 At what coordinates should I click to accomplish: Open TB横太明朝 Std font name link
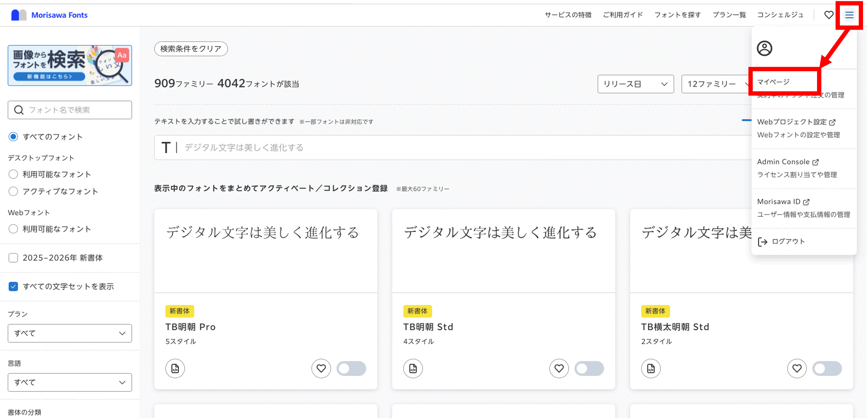click(675, 327)
